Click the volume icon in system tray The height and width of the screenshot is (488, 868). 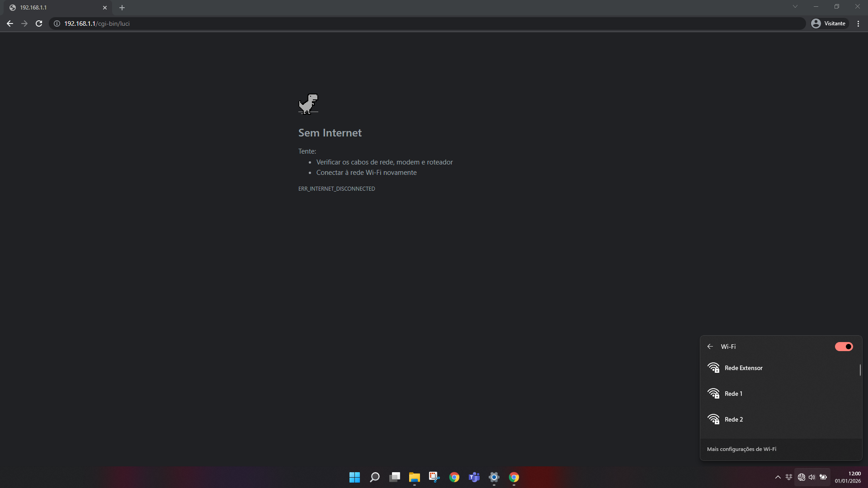click(812, 477)
